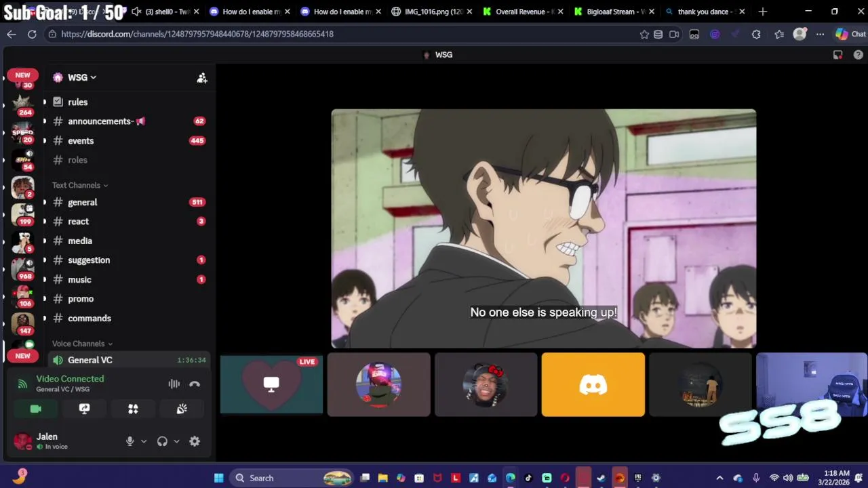Open the Windows Start menu

(x=218, y=478)
